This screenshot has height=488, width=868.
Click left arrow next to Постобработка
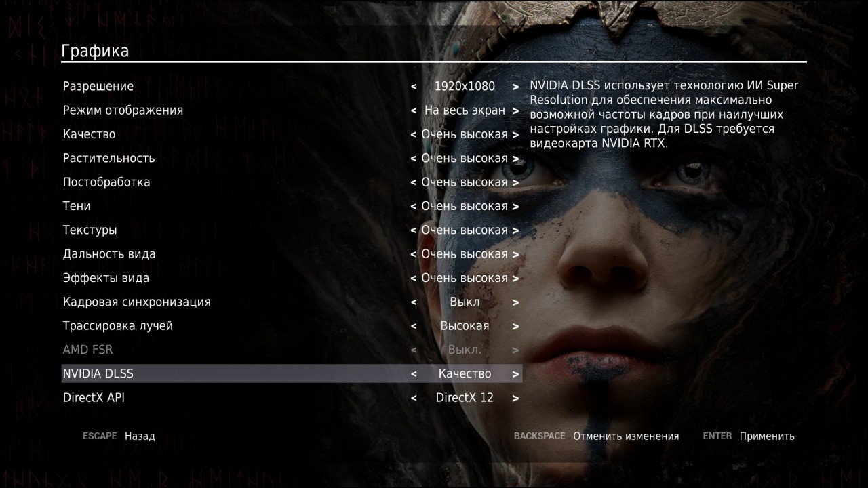pyautogui.click(x=414, y=182)
